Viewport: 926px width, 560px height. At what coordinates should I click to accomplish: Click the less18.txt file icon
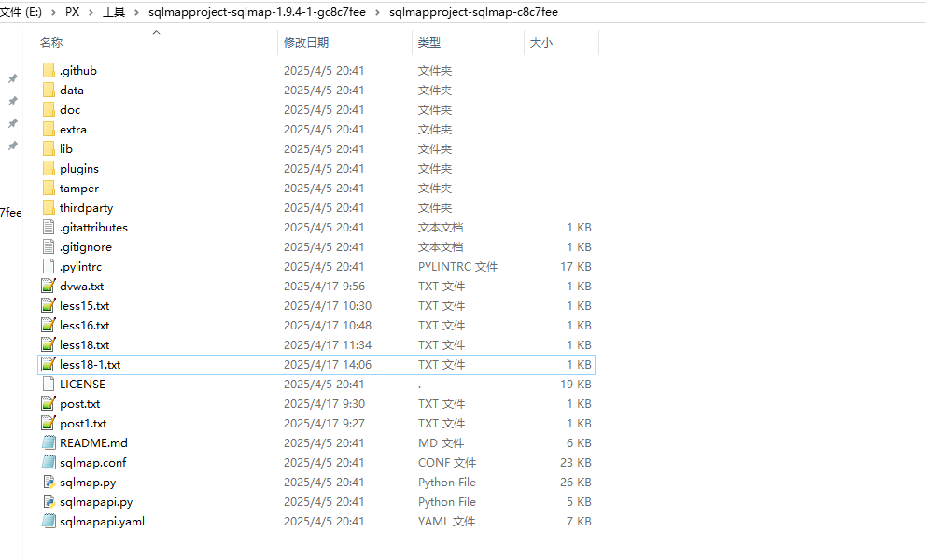(x=49, y=344)
